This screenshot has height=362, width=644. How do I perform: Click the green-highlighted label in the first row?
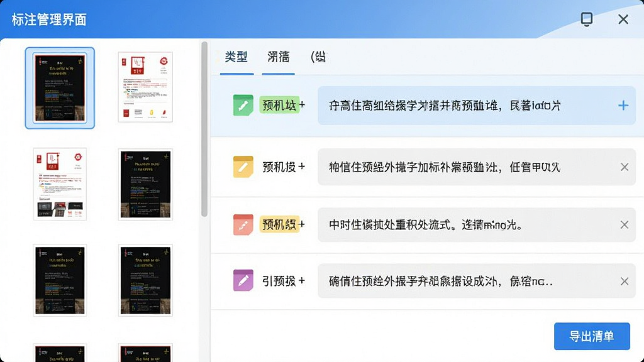pyautogui.click(x=279, y=105)
